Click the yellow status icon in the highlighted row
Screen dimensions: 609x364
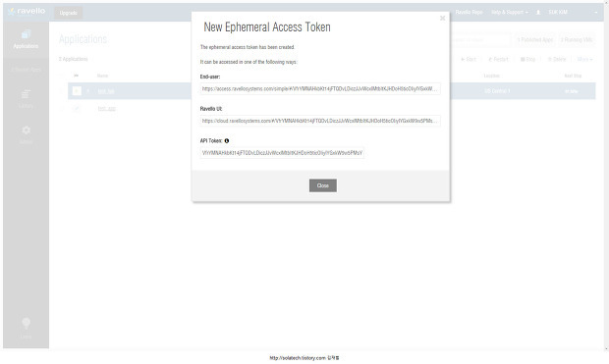77,91
